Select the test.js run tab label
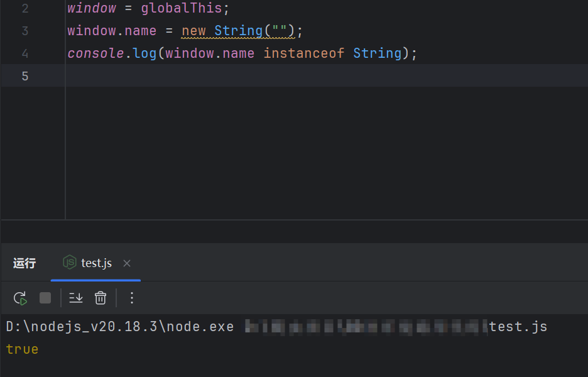 click(97, 263)
